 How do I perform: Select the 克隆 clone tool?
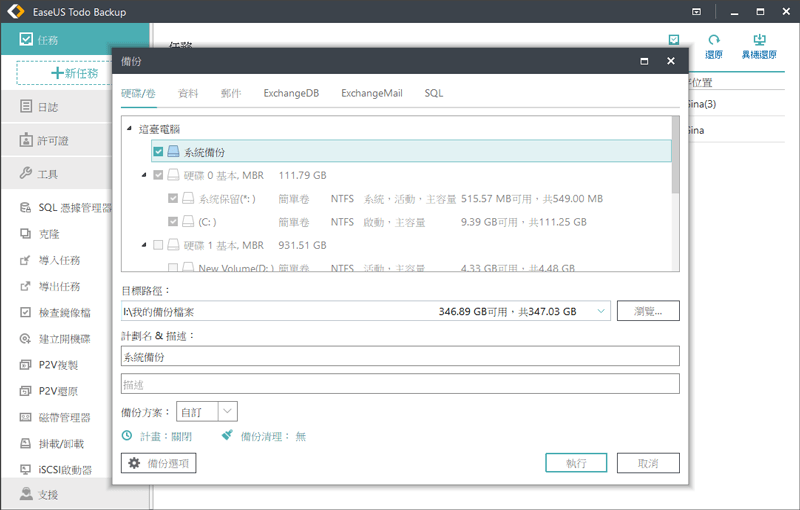[x=48, y=234]
